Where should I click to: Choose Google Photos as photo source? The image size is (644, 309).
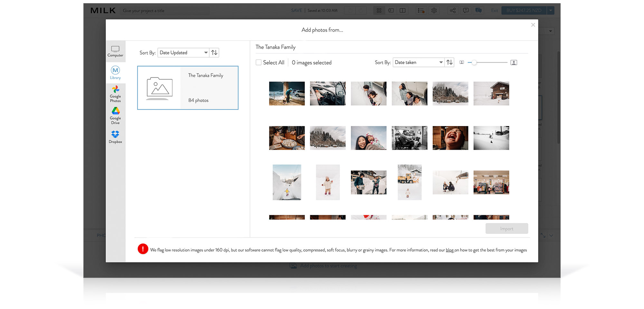click(x=115, y=94)
